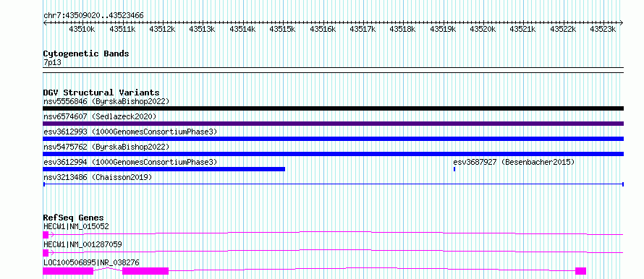Open esv3612994 (1000GenomesConsortiumPhase3) label

pos(130,162)
